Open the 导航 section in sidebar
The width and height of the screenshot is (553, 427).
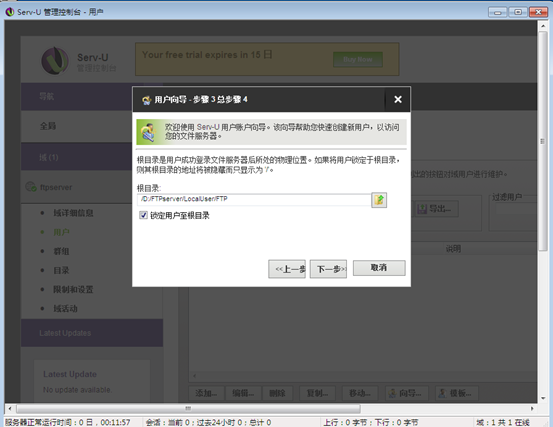[77, 96]
